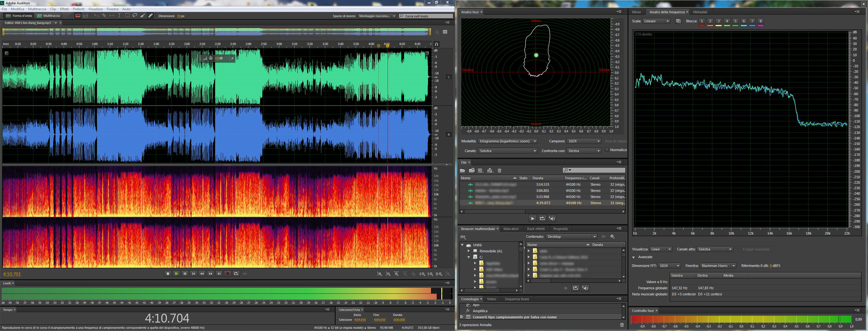Click the Stop playback button

(x=168, y=274)
